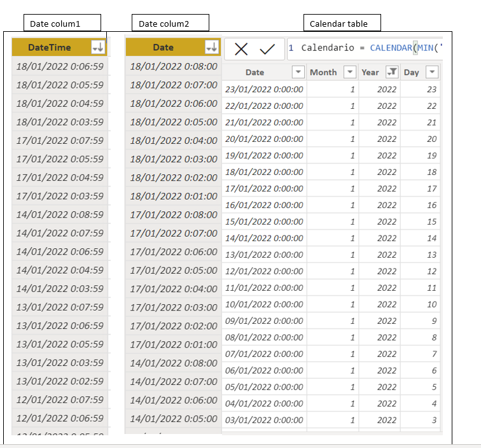This screenshot has height=448, width=481.
Task: Select cell 12/01/2022 0:07:59
Action: tap(60, 400)
